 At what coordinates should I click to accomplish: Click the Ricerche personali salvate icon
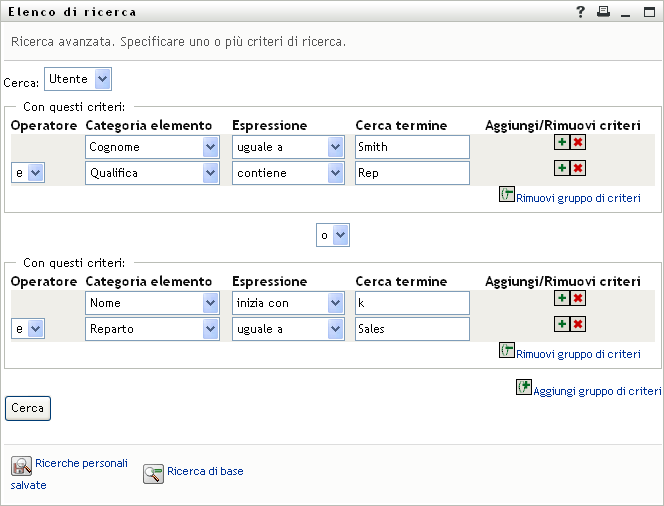click(21, 466)
